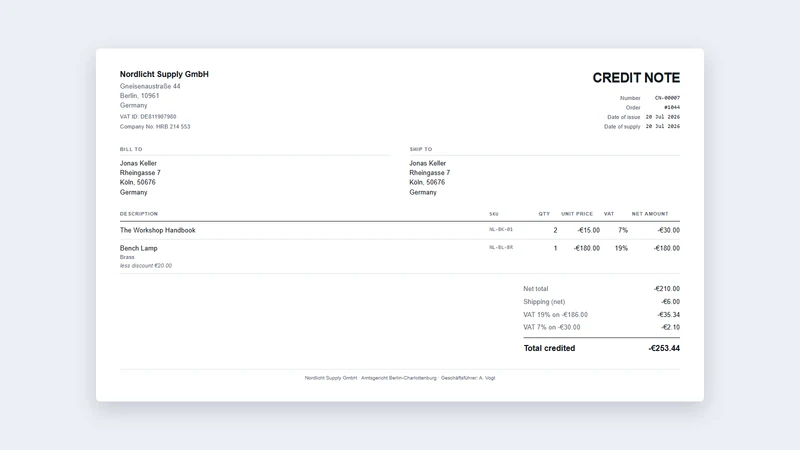The height and width of the screenshot is (450, 800).
Task: Click the "7%" VAT rate in Handbook row
Action: pyautogui.click(x=623, y=230)
